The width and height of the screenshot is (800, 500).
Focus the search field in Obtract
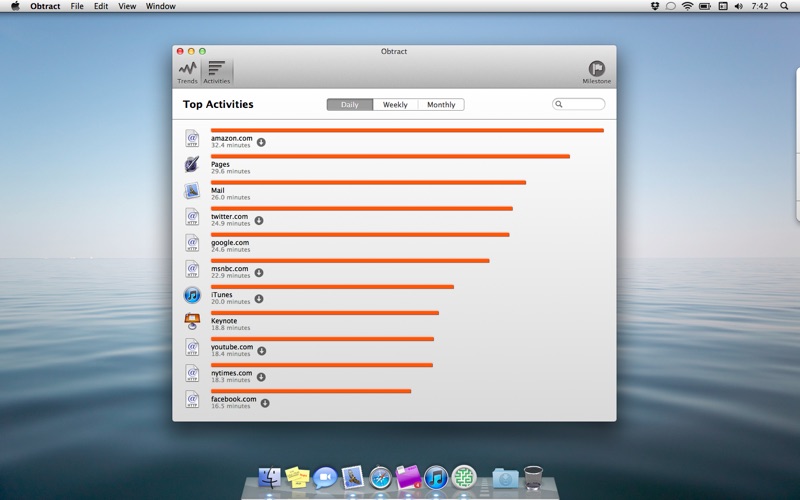pyautogui.click(x=579, y=104)
